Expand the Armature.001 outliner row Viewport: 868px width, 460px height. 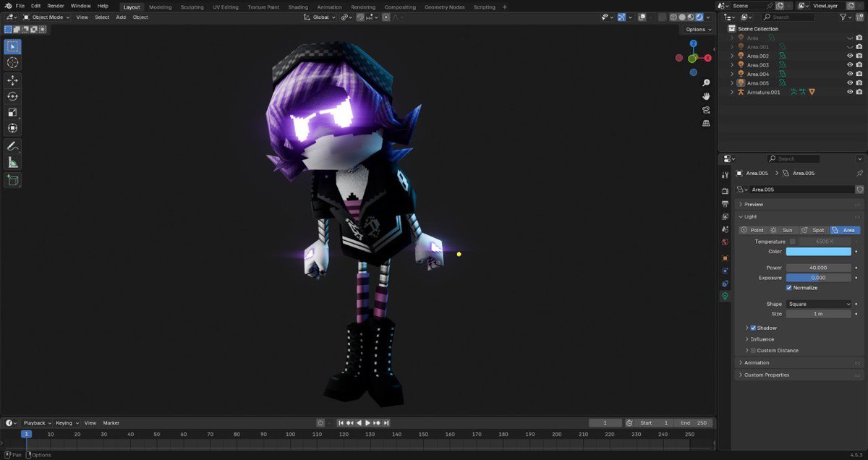click(732, 92)
